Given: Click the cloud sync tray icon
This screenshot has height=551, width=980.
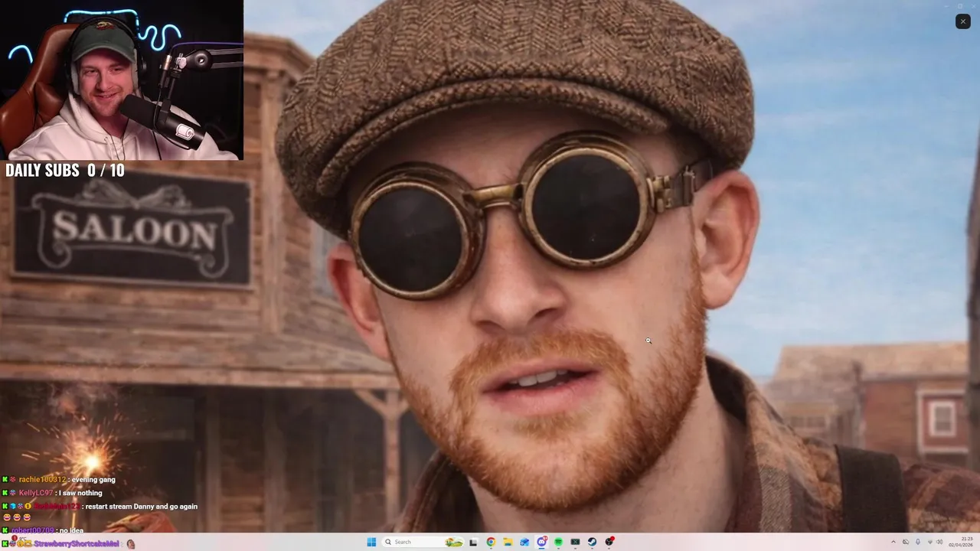Looking at the screenshot, I should 906,542.
